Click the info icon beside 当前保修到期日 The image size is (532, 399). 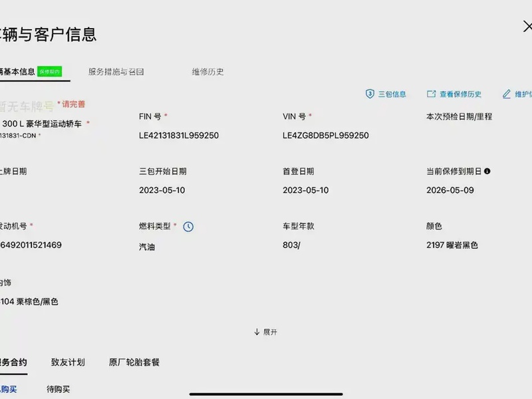pyautogui.click(x=487, y=172)
